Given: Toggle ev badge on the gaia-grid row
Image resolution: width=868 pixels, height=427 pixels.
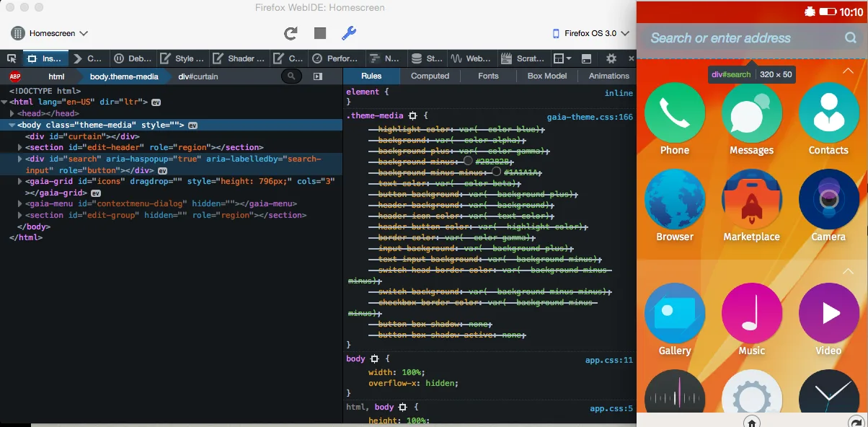Looking at the screenshot, I should 95,193.
